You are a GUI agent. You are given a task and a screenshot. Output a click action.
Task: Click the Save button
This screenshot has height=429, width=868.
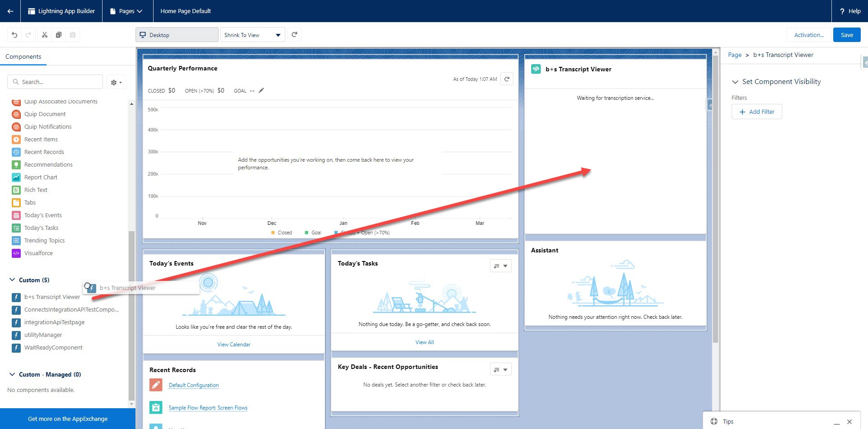pos(847,35)
